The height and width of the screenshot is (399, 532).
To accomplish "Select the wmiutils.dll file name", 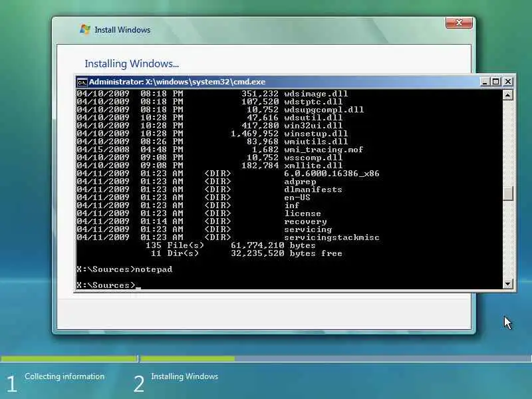I will pos(316,142).
